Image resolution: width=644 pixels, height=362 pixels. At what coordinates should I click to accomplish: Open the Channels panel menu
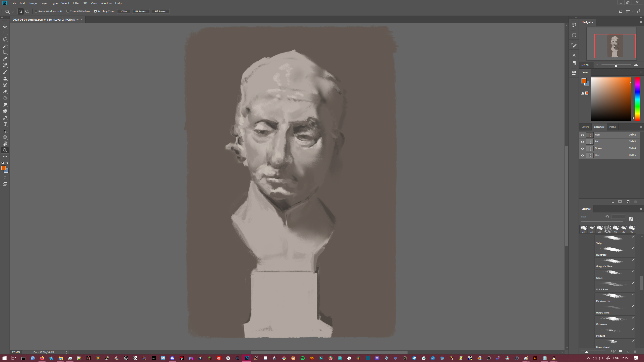click(x=641, y=127)
